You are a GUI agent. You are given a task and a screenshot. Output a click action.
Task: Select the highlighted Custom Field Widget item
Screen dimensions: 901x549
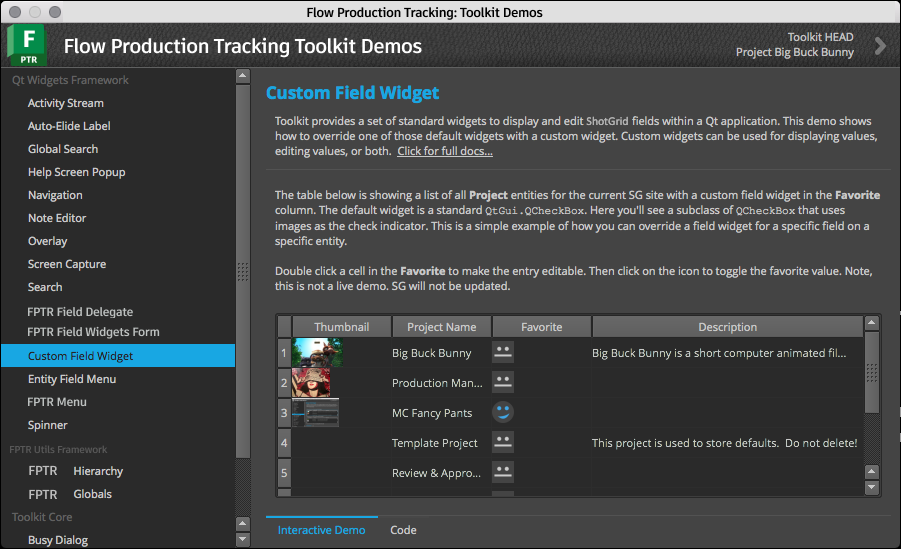[118, 356]
